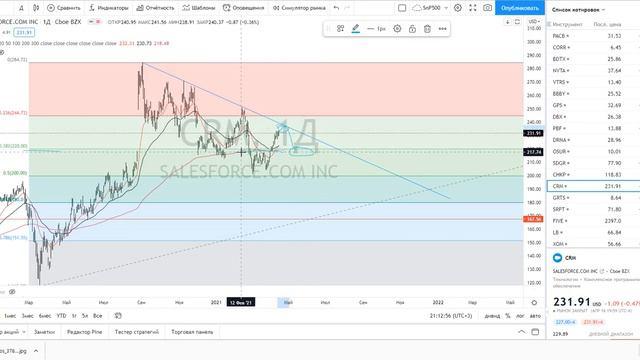Screen dimensions: 640x360
Task: Toggle indicator visibility eye icon at chart bottom
Action: pos(12,291)
